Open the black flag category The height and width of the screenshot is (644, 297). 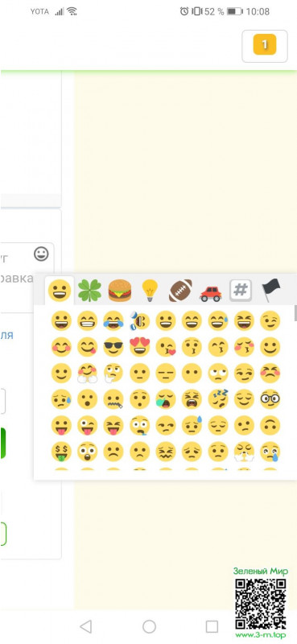270,291
